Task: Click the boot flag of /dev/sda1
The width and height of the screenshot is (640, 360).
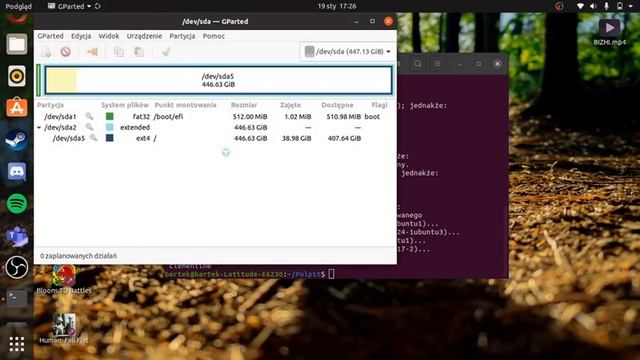Action: click(372, 117)
